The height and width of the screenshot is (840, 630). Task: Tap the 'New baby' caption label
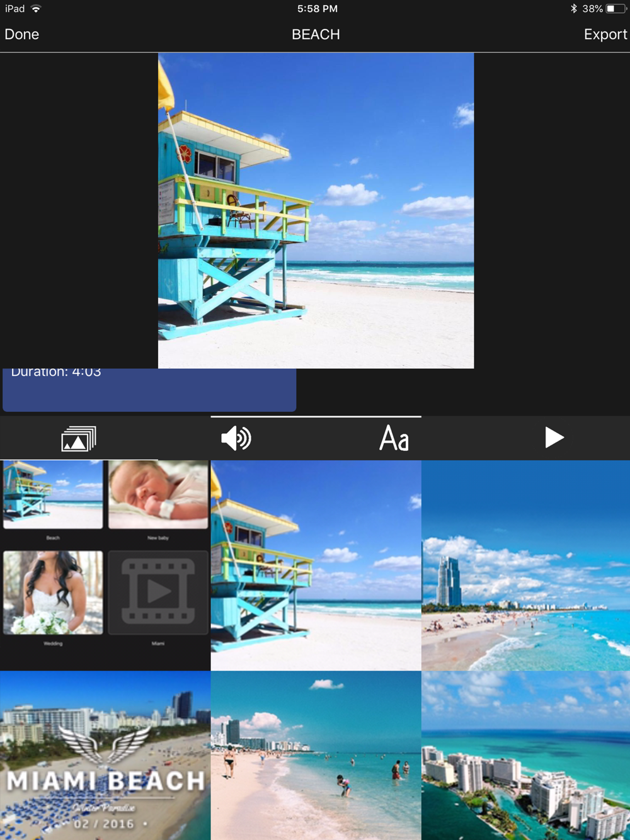click(158, 538)
